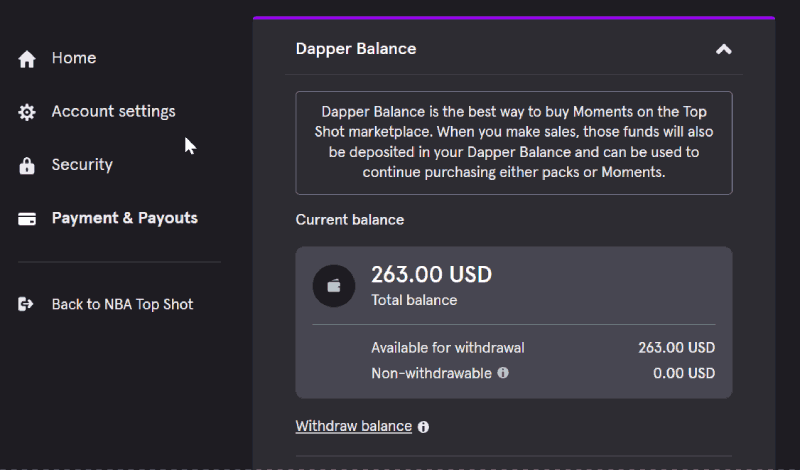The width and height of the screenshot is (800, 470).
Task: Click the Back to NBA Top Shot exit icon
Action: coord(26,304)
